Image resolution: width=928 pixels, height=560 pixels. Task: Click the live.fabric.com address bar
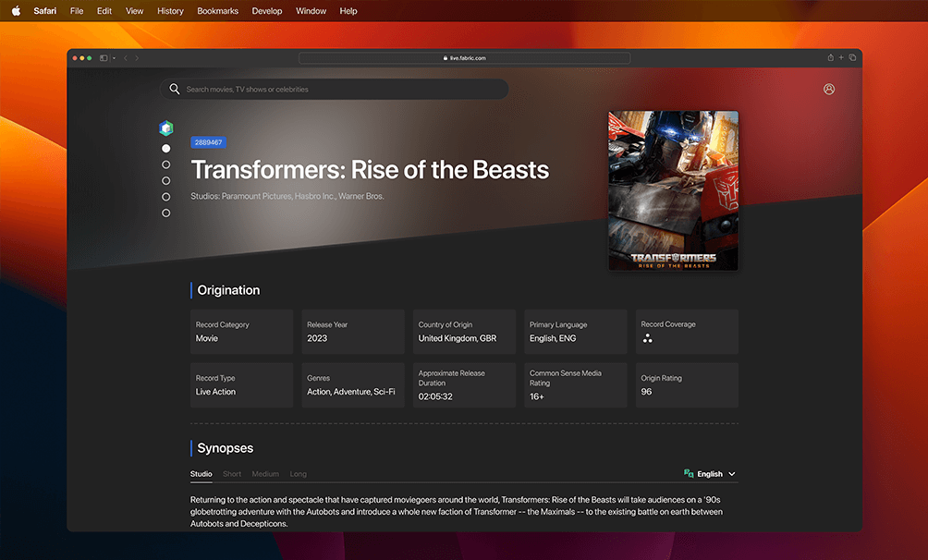(465, 58)
